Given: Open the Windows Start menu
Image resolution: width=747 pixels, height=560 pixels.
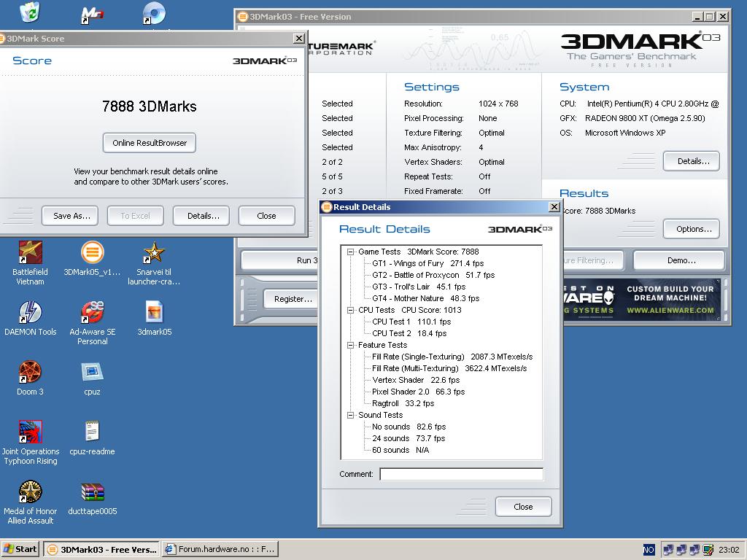Looking at the screenshot, I should (20, 550).
